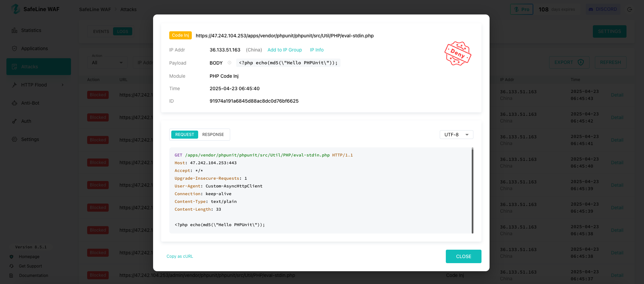Click the REFRESH button

pos(610,62)
